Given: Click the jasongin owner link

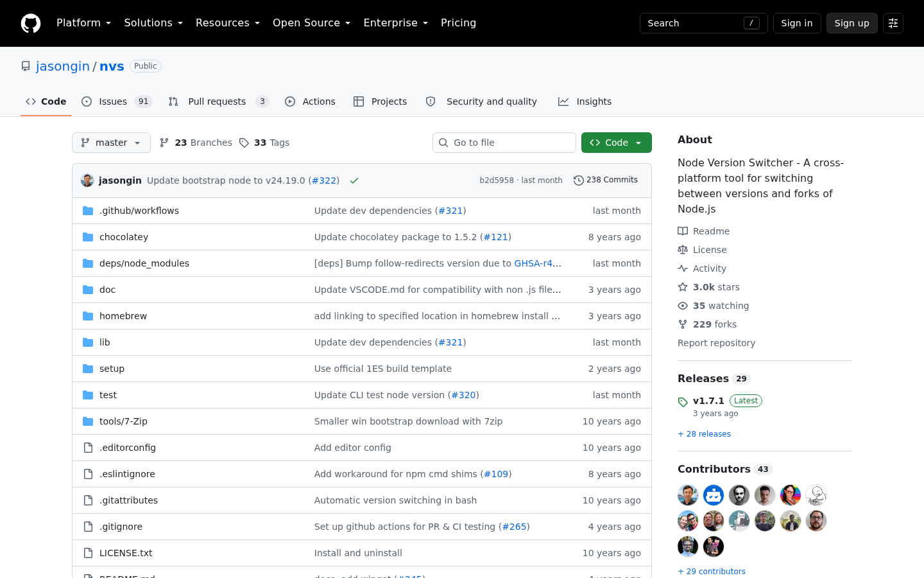Looking at the screenshot, I should (63, 66).
